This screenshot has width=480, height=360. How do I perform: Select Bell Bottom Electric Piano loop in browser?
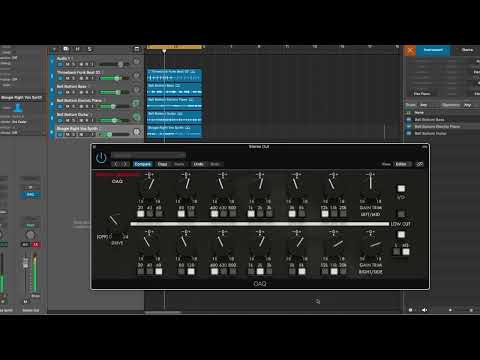(x=442, y=126)
